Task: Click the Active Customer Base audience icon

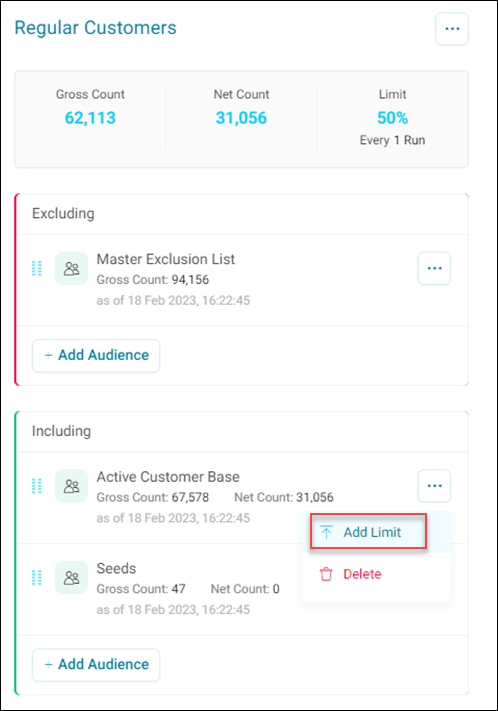Action: pos(71,486)
